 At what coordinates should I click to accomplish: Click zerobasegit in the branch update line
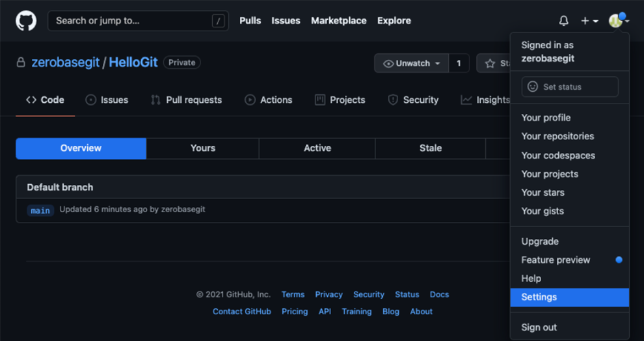click(x=183, y=210)
